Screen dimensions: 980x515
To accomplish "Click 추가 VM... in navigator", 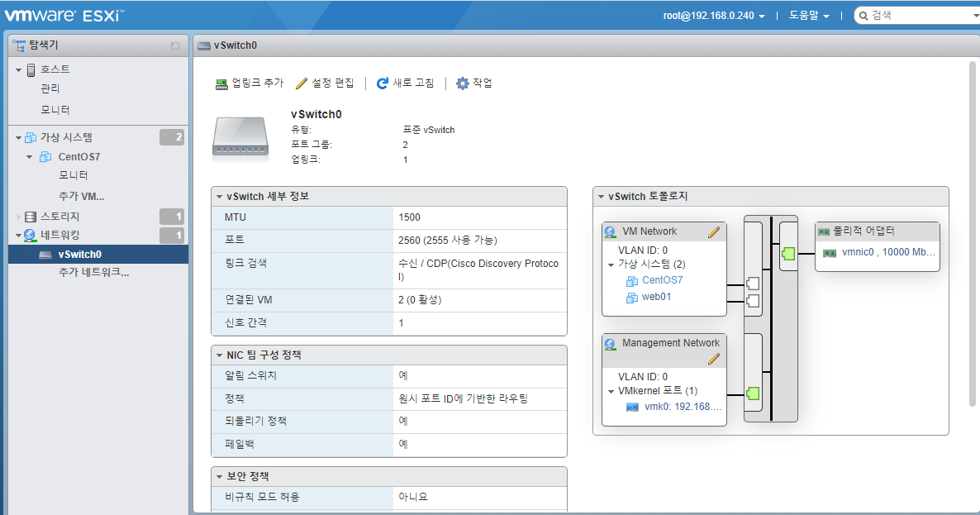I will tap(81, 196).
